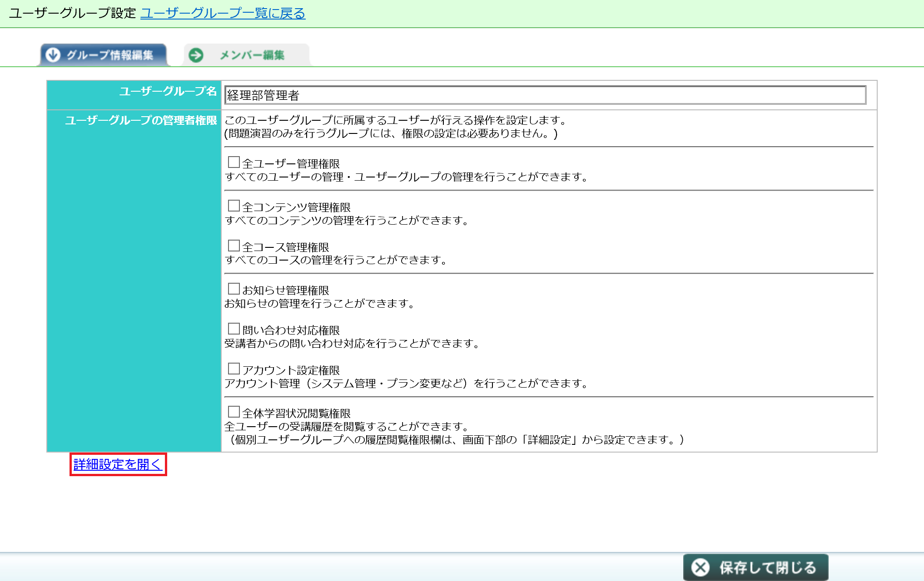The image size is (924, 581).
Task: Check the お知らせ管理権限 box
Action: coord(233,289)
